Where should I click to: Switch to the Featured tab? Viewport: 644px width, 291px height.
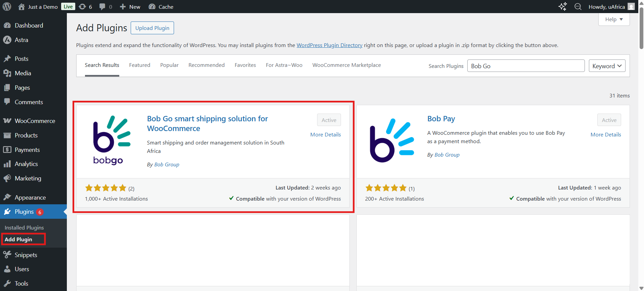tap(139, 65)
